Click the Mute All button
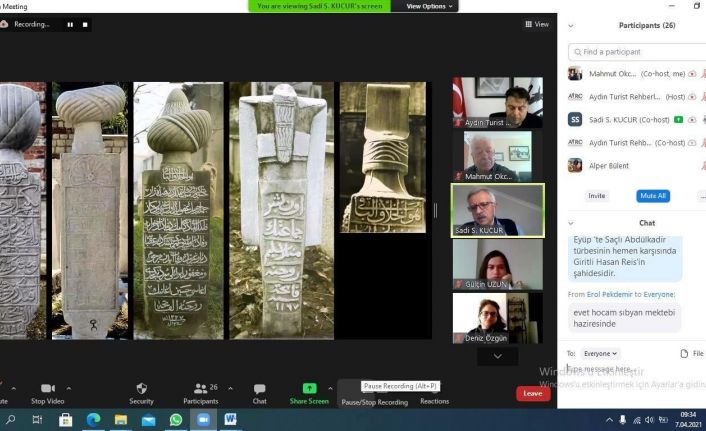The height and width of the screenshot is (431, 706). [652, 196]
